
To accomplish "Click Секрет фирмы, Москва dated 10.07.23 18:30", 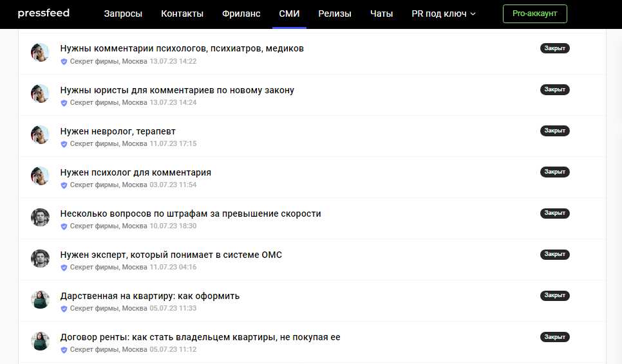I will [x=108, y=226].
